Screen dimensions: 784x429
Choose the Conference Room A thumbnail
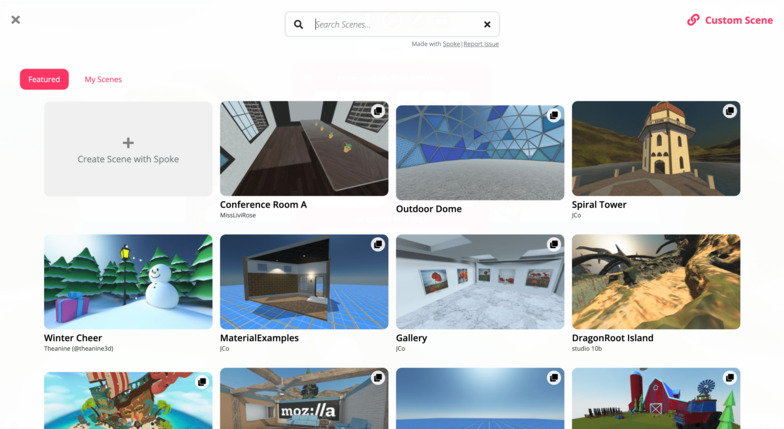point(304,148)
